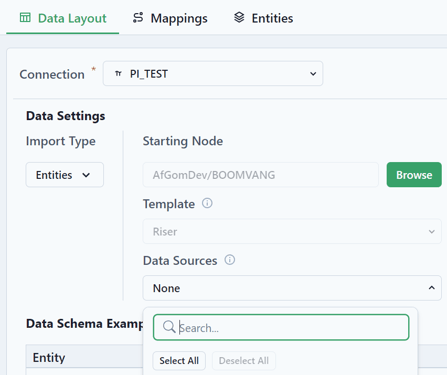
Task: Click the Data Layout table icon
Action: point(25,17)
